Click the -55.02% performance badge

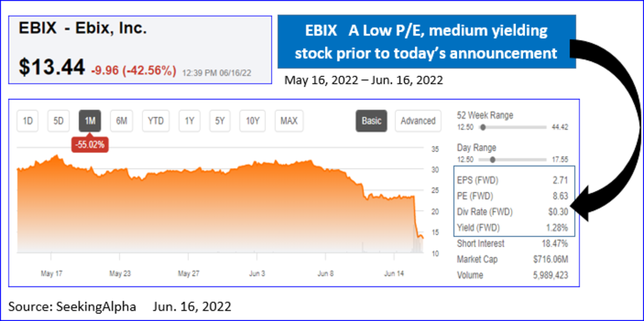(90, 144)
